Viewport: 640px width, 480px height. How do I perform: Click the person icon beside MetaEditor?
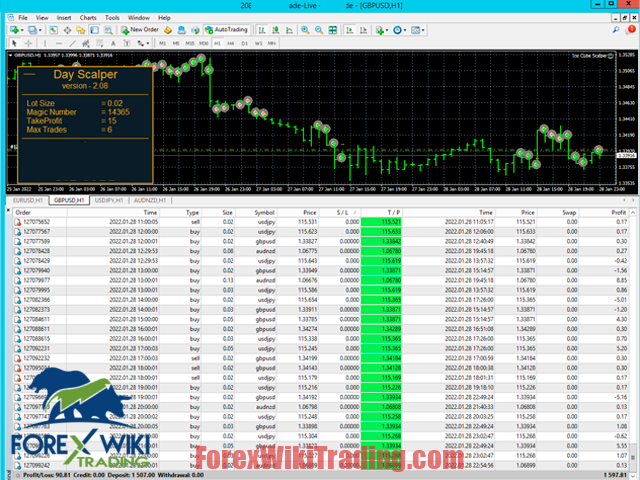tap(182, 30)
